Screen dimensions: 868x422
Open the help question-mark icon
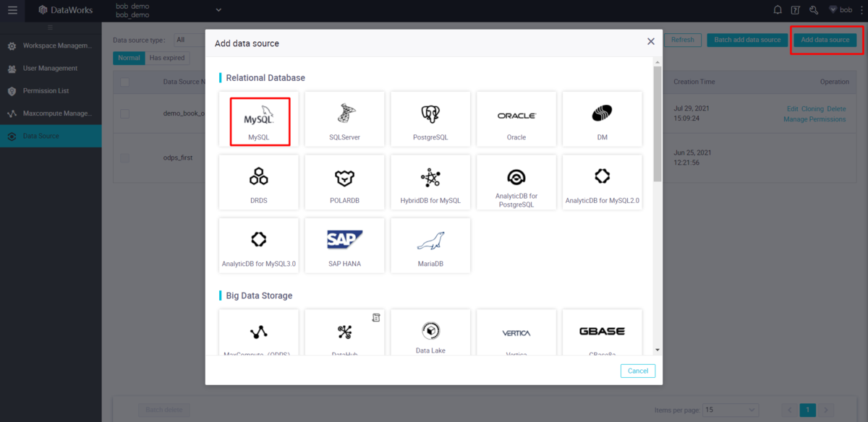click(x=796, y=10)
